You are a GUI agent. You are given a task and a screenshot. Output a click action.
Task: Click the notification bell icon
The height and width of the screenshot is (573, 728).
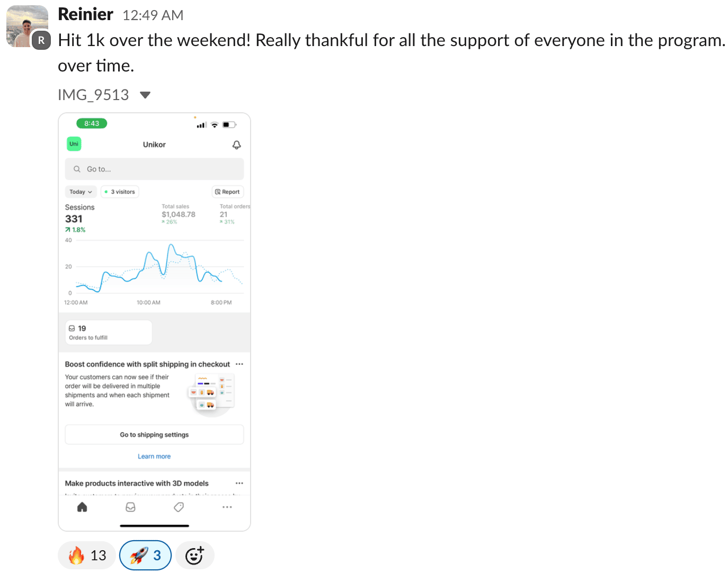point(237,145)
